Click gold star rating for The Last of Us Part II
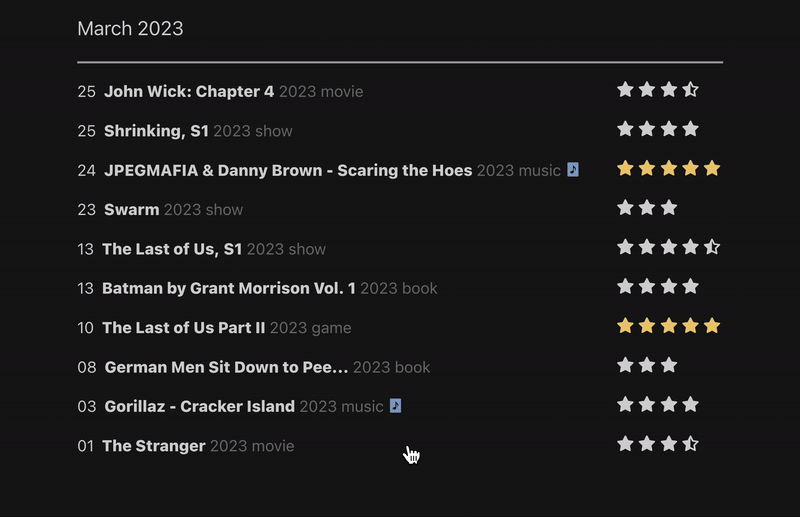Screen dimensions: 800x517 coord(668,326)
